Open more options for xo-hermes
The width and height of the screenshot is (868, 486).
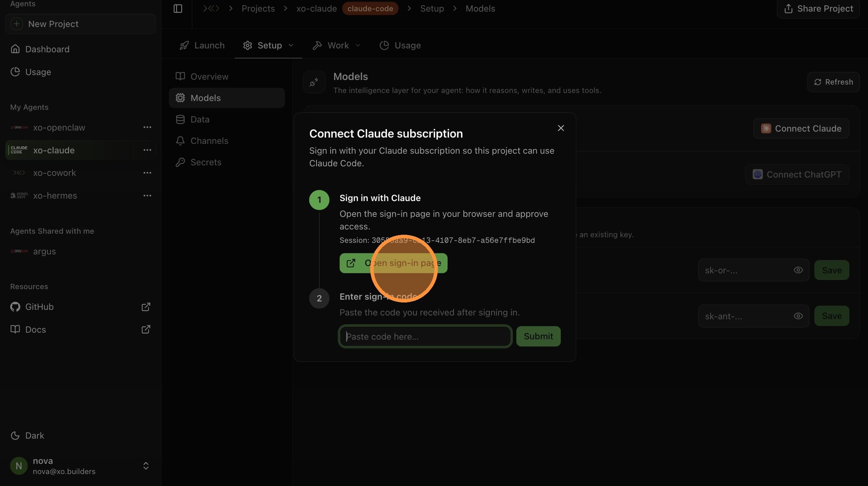click(x=147, y=195)
